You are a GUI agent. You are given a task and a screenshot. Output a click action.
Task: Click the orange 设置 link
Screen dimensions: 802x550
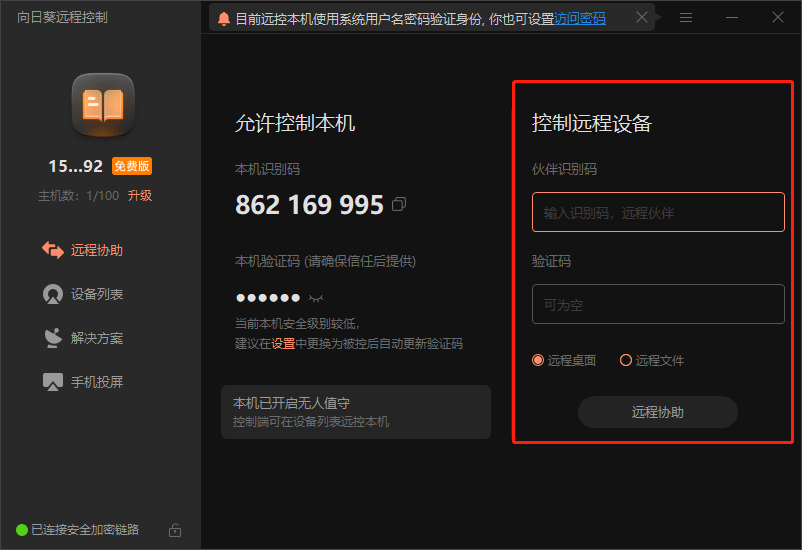pyautogui.click(x=283, y=343)
